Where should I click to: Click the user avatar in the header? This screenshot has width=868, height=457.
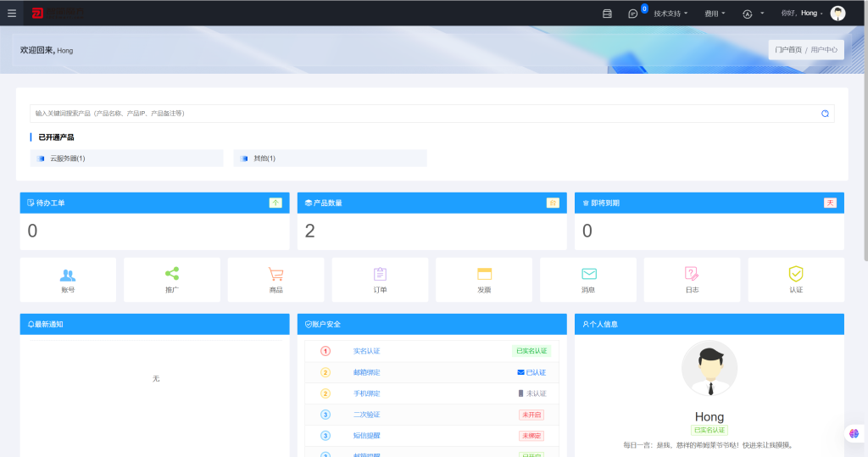tap(837, 13)
